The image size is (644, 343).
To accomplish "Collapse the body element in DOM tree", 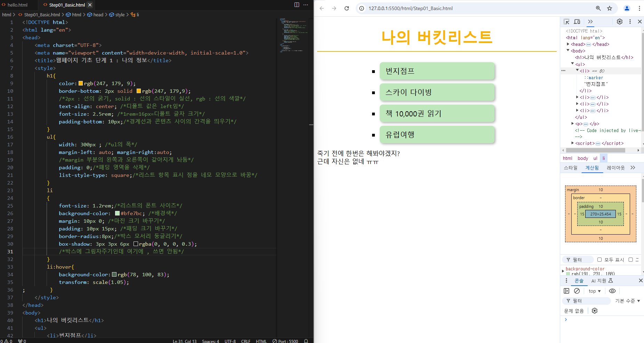I will coord(568,50).
